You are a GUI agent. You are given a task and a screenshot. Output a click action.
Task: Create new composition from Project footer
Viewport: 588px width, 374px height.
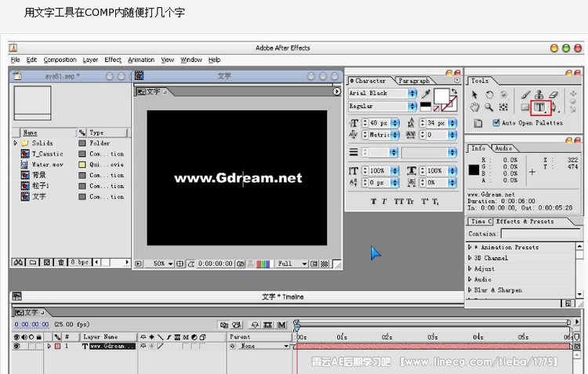coord(46,262)
